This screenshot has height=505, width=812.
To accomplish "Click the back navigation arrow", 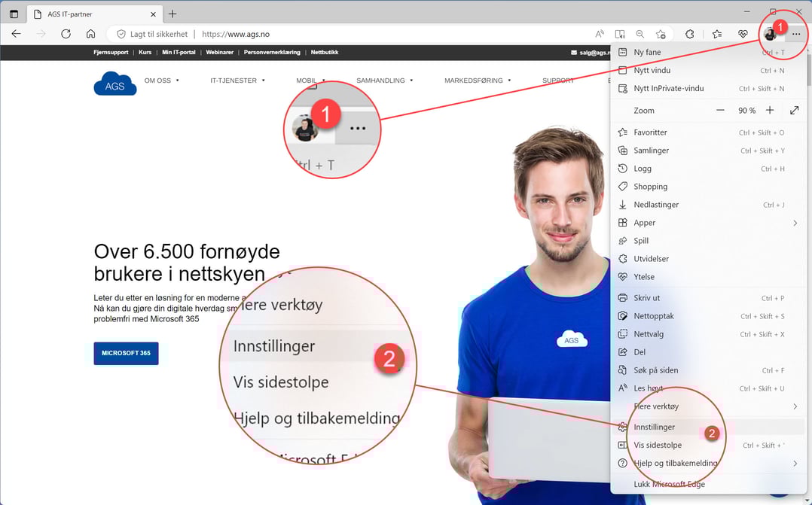I will pos(16,34).
